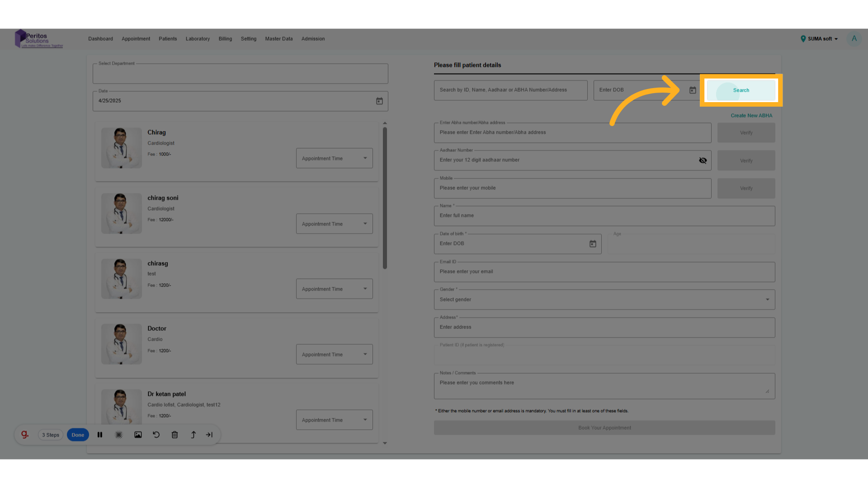Open the Billing menu
868x488 pixels.
(225, 39)
